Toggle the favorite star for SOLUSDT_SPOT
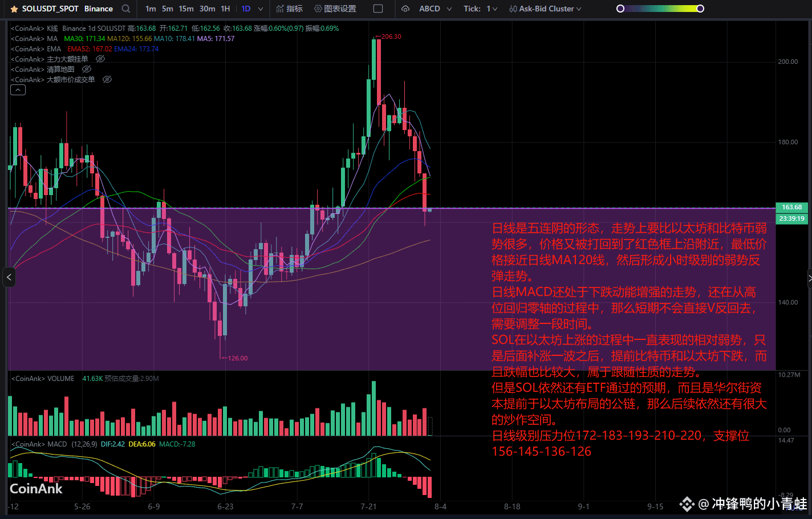Viewport: 812px width, 519px height. (14, 9)
